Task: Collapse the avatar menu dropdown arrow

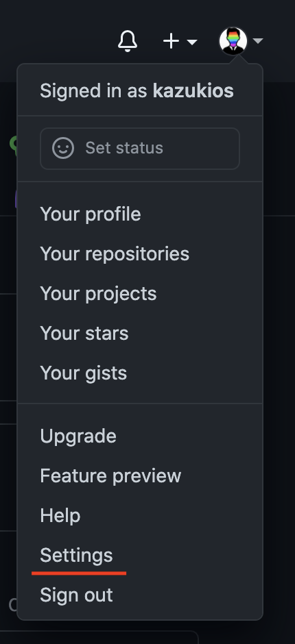Action: point(258,40)
